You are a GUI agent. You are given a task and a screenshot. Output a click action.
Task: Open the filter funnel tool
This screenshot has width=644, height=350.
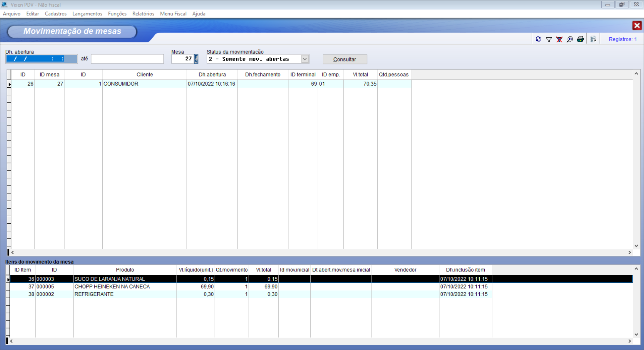point(549,39)
